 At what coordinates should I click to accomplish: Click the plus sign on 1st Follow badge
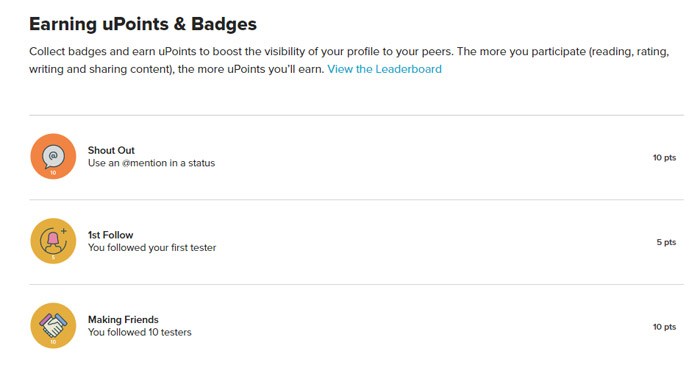coord(64,231)
